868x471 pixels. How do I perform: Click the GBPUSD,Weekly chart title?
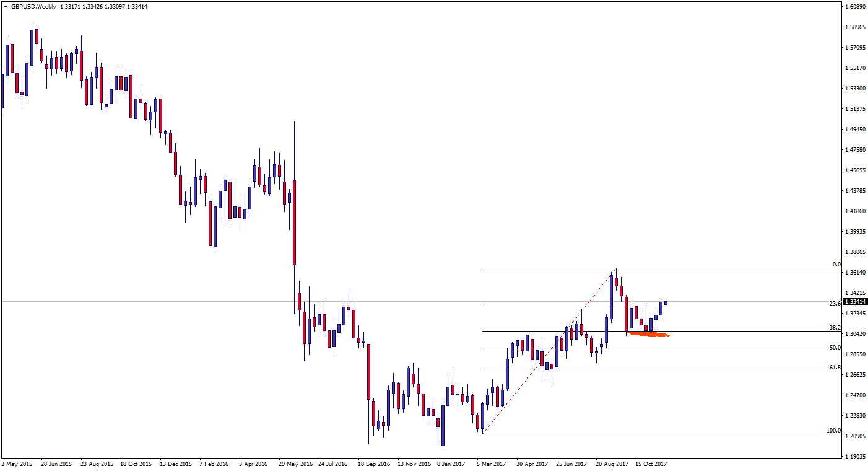(x=33, y=6)
